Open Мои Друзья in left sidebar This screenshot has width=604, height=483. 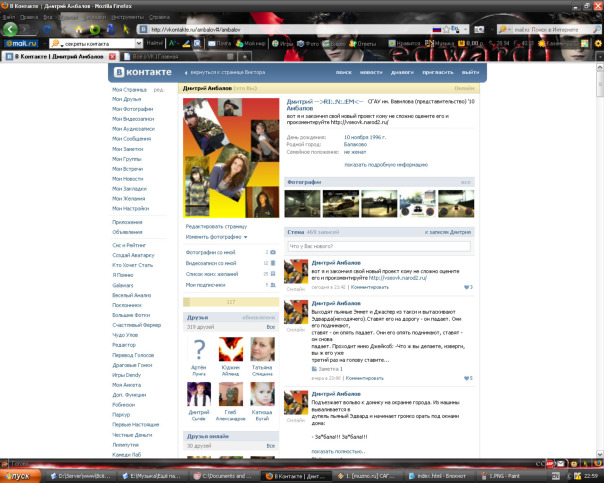click(x=126, y=99)
